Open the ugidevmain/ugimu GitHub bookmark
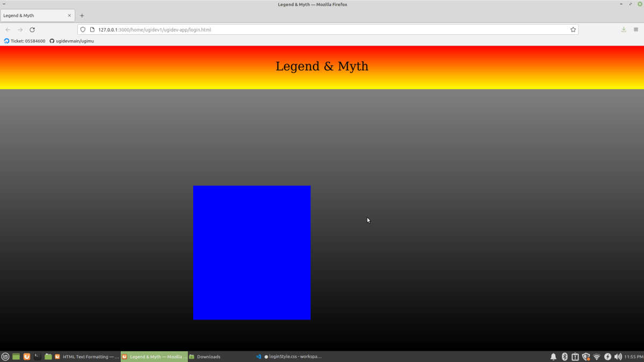The width and height of the screenshot is (644, 362). tap(72, 41)
